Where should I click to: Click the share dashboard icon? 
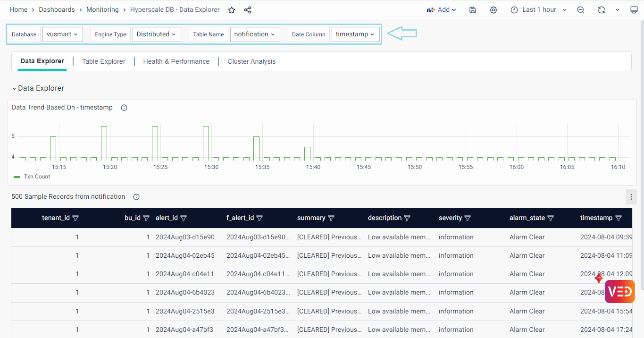click(248, 10)
